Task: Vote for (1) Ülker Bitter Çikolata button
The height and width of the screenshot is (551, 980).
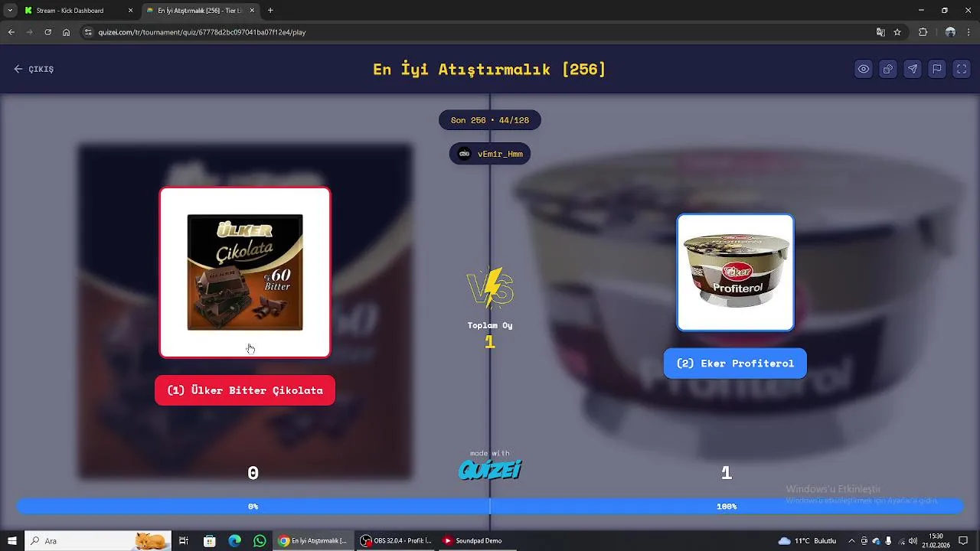Action: pos(245,390)
